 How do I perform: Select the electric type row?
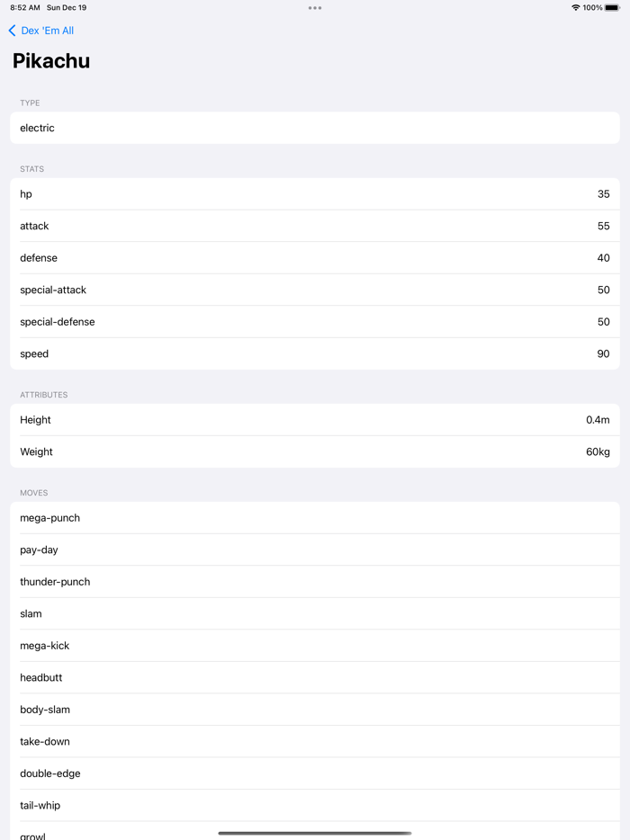pos(315,128)
